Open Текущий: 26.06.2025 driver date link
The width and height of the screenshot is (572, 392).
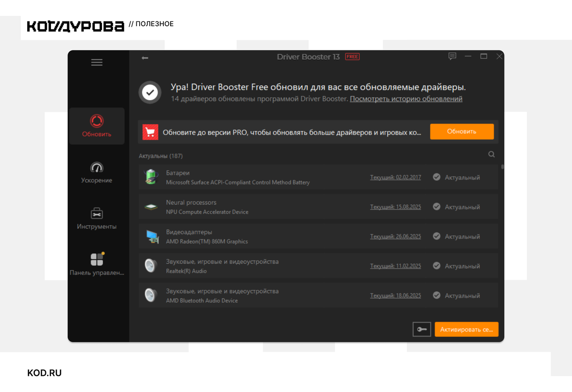pyautogui.click(x=396, y=237)
